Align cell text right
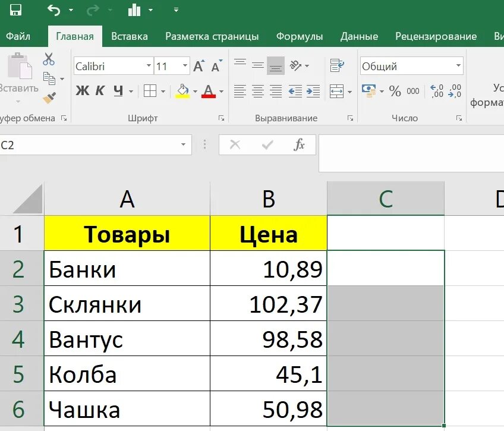The image size is (504, 431). coord(276,92)
